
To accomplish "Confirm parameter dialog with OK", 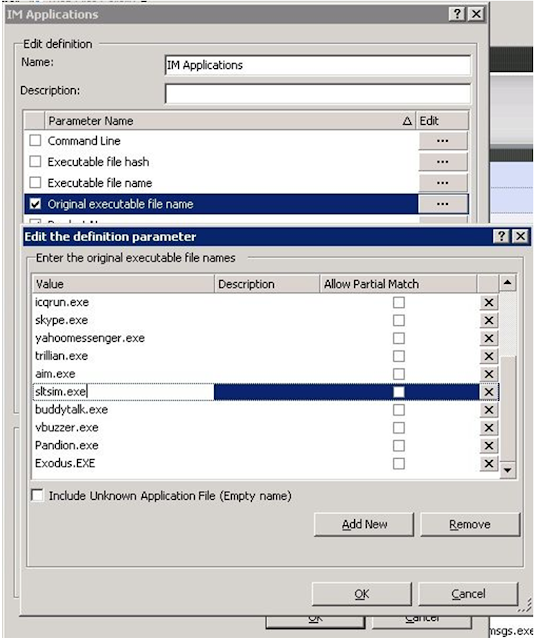I will [362, 594].
